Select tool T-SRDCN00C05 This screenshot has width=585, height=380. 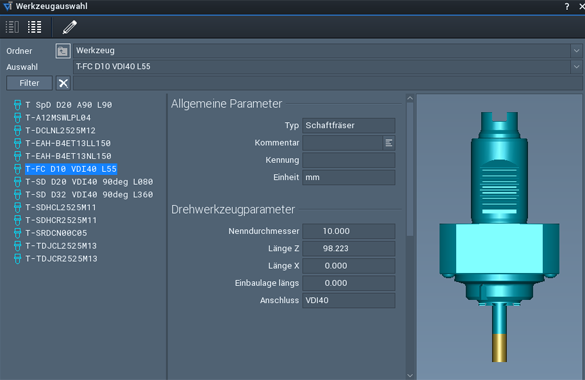(56, 233)
